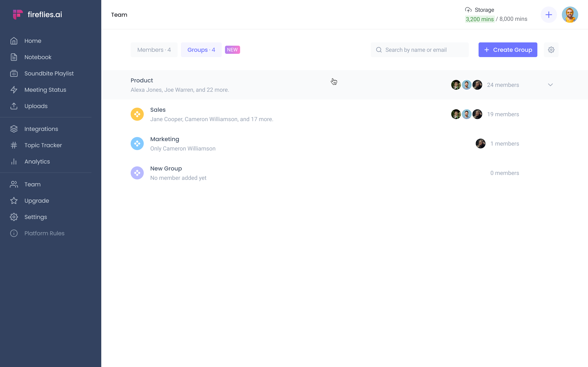Click the settings gear icon
The height and width of the screenshot is (367, 588).
(551, 50)
